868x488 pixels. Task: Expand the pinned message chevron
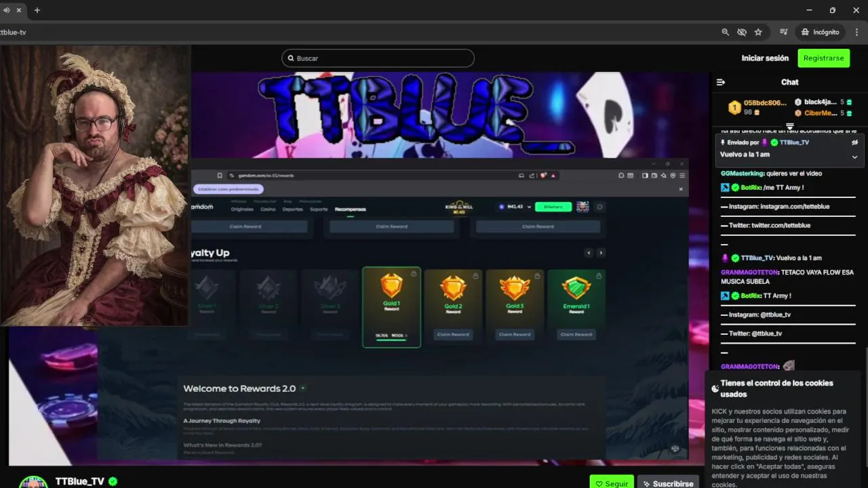click(854, 157)
